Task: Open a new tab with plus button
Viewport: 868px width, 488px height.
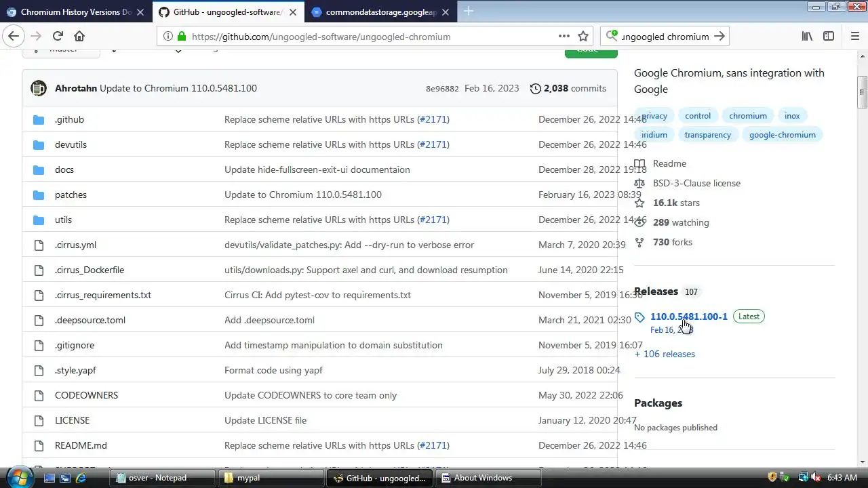Action: click(x=468, y=12)
